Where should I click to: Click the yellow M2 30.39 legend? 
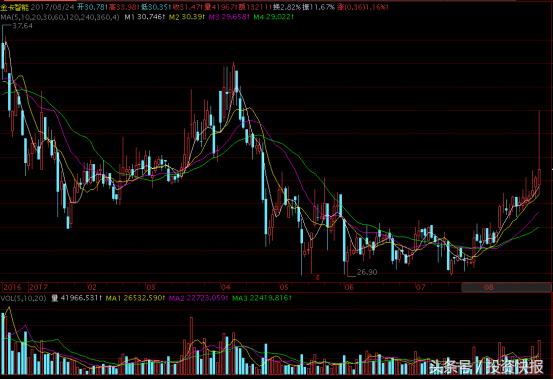click(x=186, y=17)
